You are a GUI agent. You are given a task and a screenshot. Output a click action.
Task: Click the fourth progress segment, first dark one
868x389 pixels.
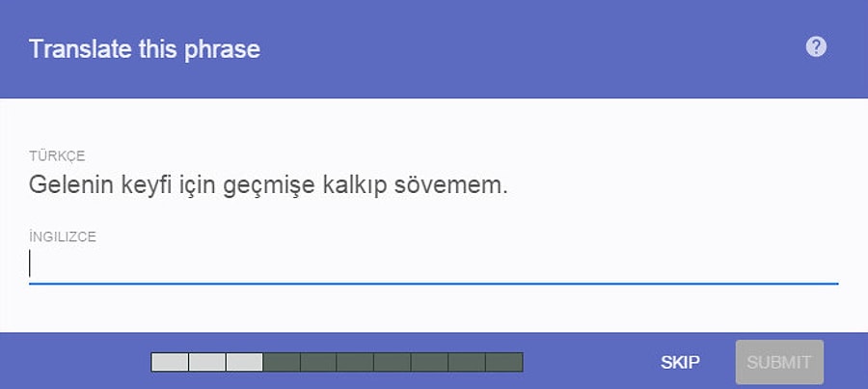(x=282, y=362)
